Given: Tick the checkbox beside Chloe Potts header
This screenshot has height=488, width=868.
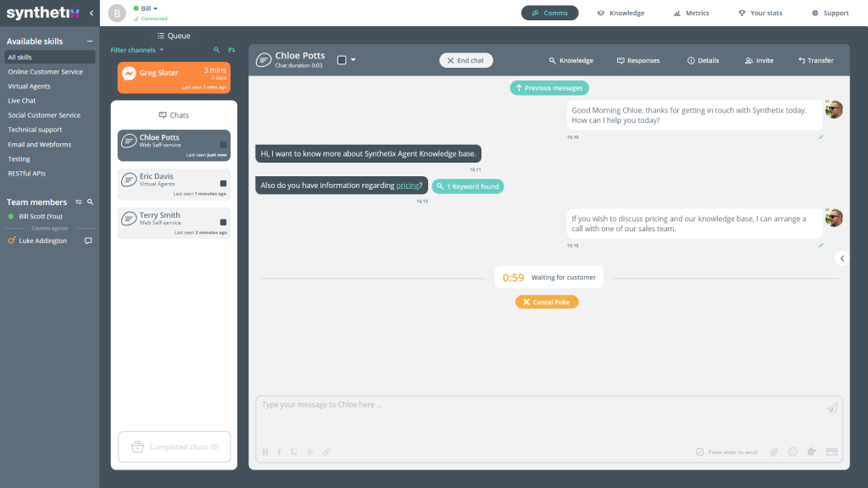Looking at the screenshot, I should point(342,60).
